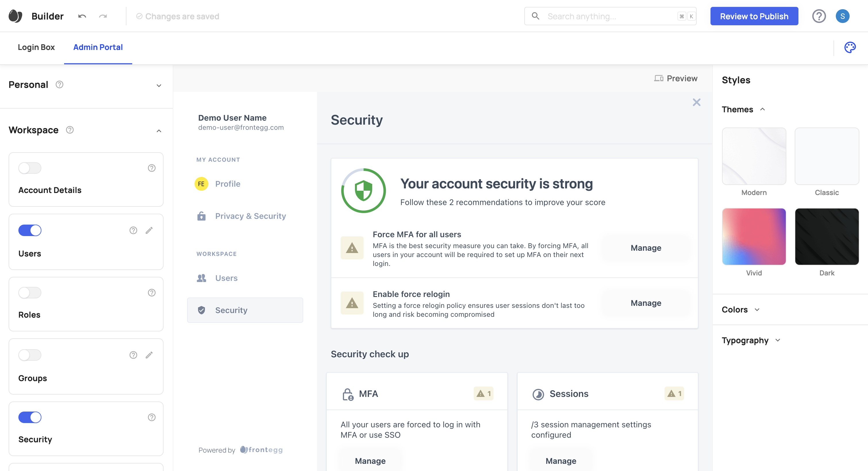The image size is (868, 471).
Task: Close the Security preview panel
Action: coord(696,102)
